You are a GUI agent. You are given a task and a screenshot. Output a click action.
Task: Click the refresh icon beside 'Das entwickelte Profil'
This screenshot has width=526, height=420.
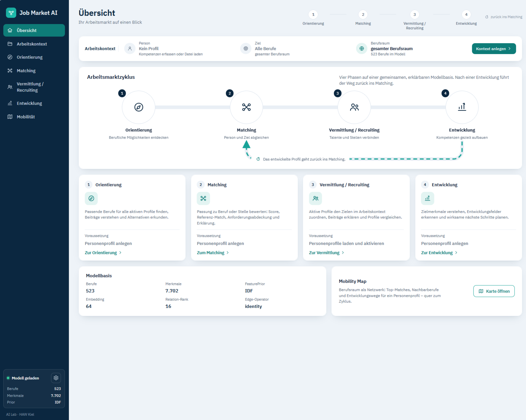click(258, 159)
